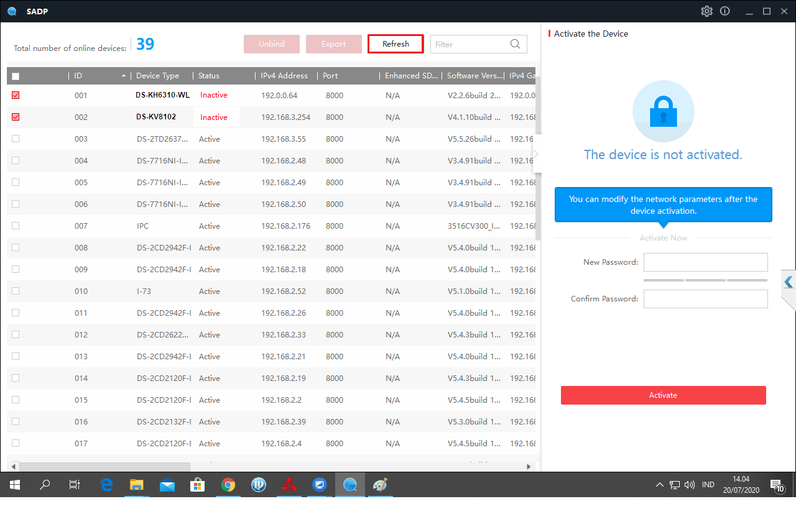Focus the New Password field
This screenshot has width=796, height=532.
coord(705,262)
